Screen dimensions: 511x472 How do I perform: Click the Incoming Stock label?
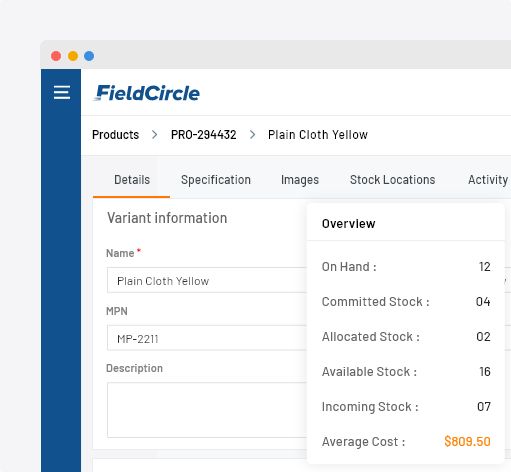(x=370, y=407)
